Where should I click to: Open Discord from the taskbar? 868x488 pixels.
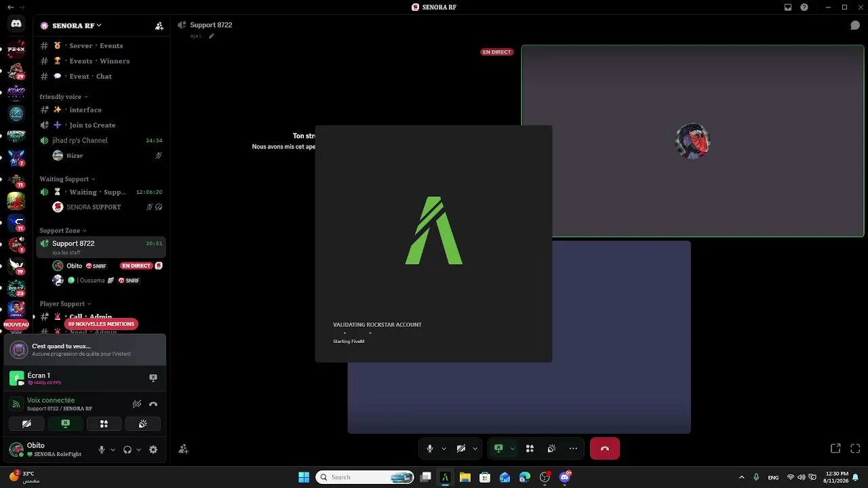click(x=565, y=477)
